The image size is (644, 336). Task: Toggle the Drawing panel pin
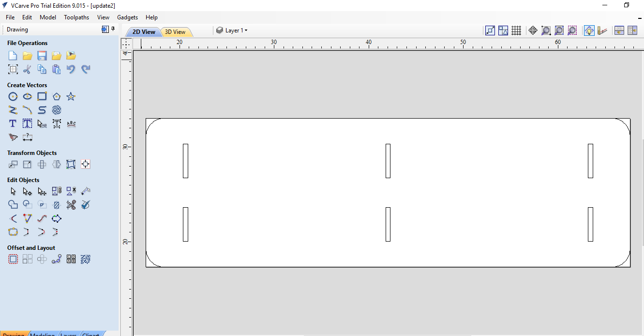pos(113,29)
